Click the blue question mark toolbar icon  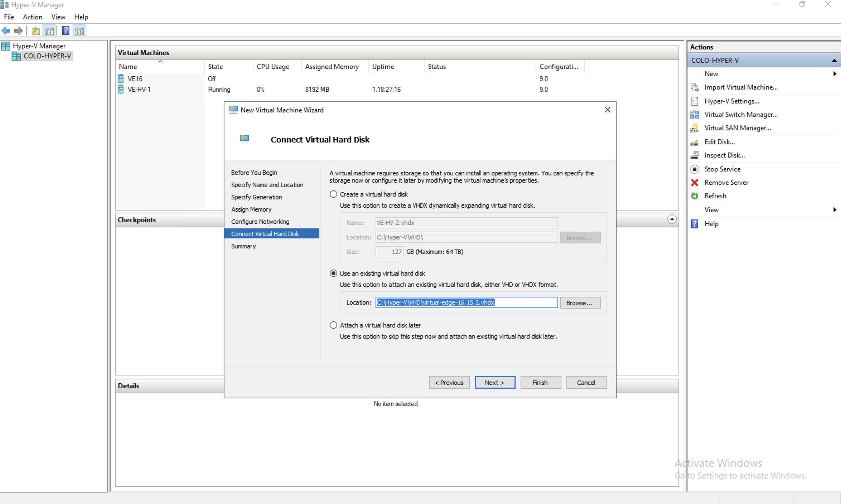click(x=66, y=31)
